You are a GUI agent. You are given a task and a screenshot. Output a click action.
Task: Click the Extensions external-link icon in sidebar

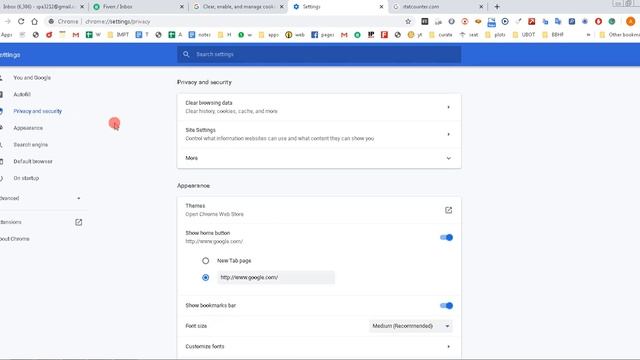[x=78, y=222]
